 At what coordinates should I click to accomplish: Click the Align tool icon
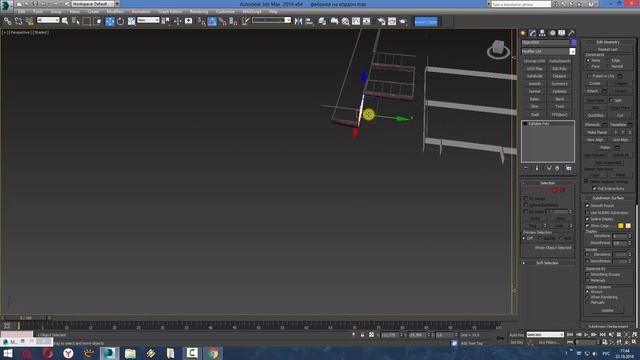309,21
